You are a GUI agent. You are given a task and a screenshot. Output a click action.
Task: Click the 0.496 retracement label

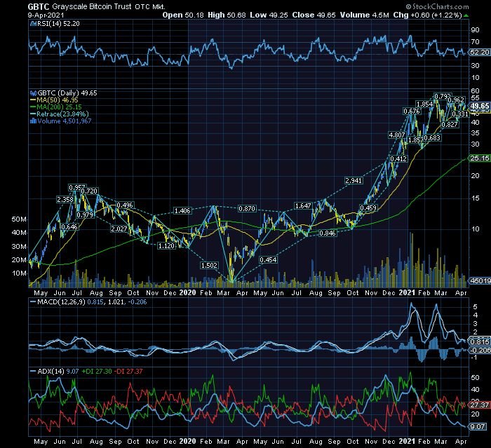pyautogui.click(x=125, y=205)
